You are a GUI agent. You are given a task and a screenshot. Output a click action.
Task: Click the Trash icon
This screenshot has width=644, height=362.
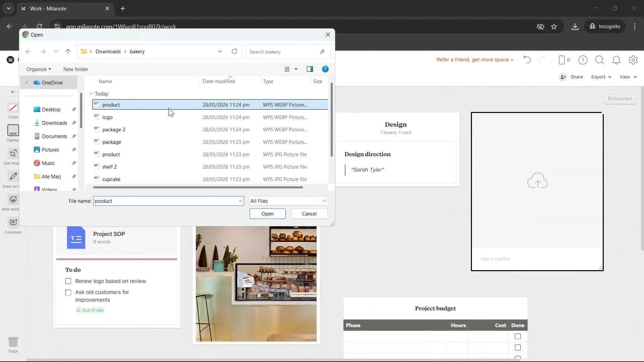tap(13, 342)
